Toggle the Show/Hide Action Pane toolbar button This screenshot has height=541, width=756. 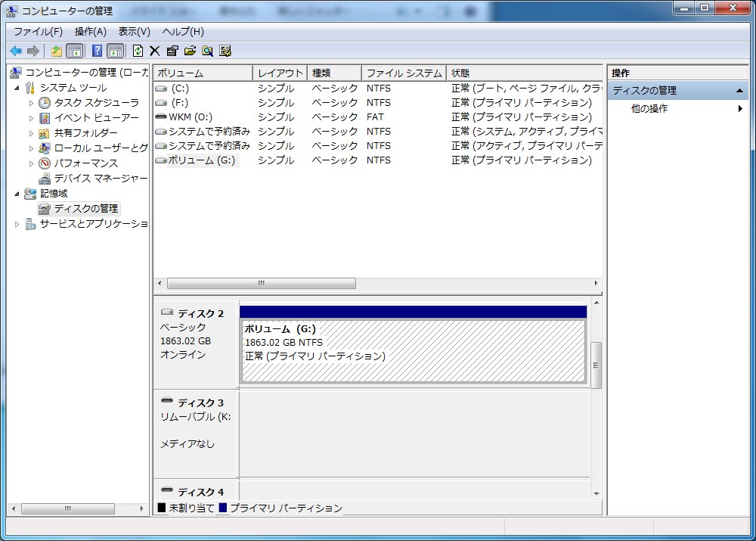(x=116, y=51)
